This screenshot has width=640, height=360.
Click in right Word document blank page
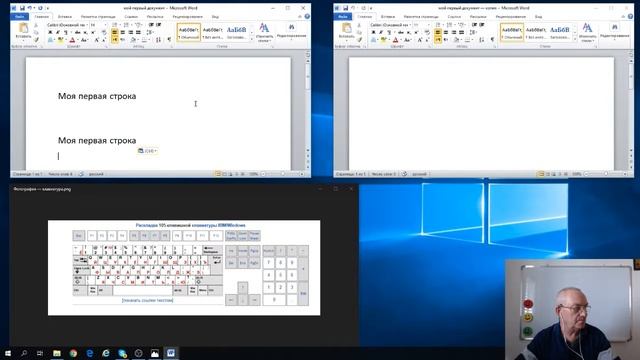pyautogui.click(x=481, y=113)
